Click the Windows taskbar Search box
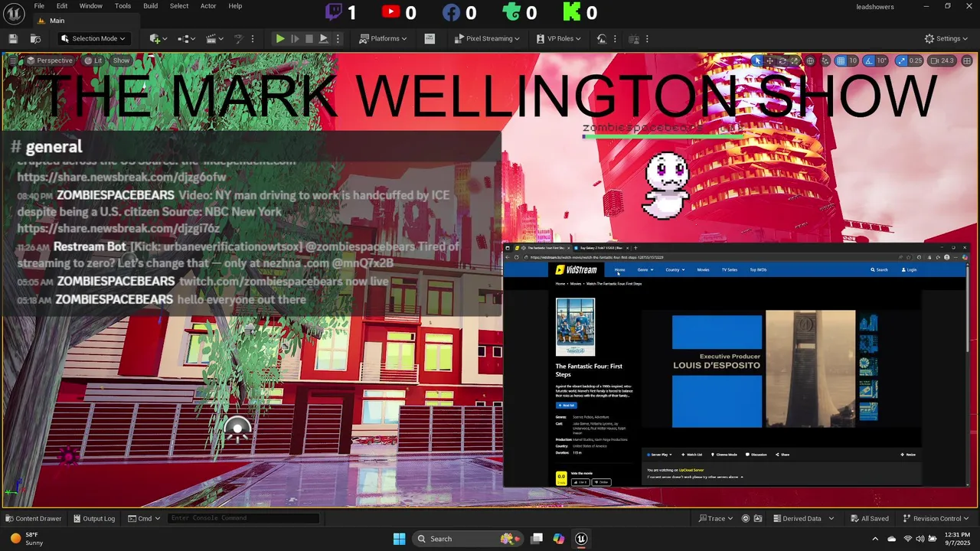Viewport: 980px width, 551px height. click(469, 539)
